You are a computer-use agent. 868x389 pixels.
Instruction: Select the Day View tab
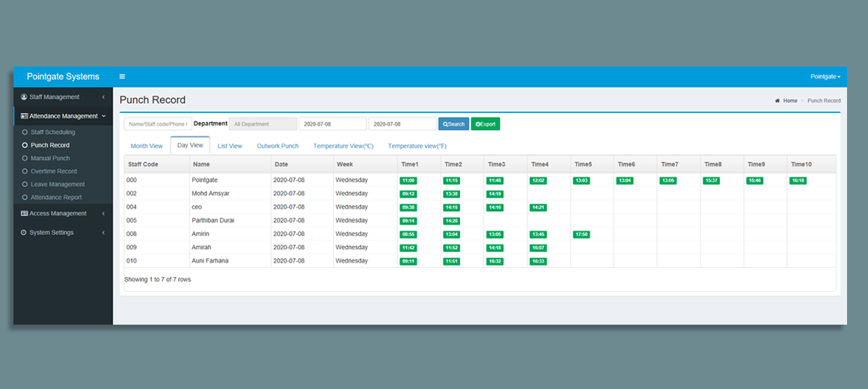click(x=190, y=146)
